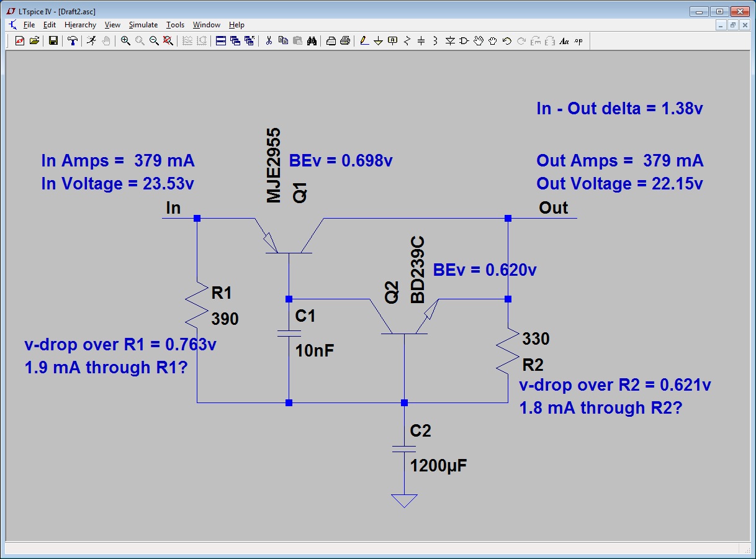The width and height of the screenshot is (756, 559).
Task: Place a diode
Action: coord(450,41)
